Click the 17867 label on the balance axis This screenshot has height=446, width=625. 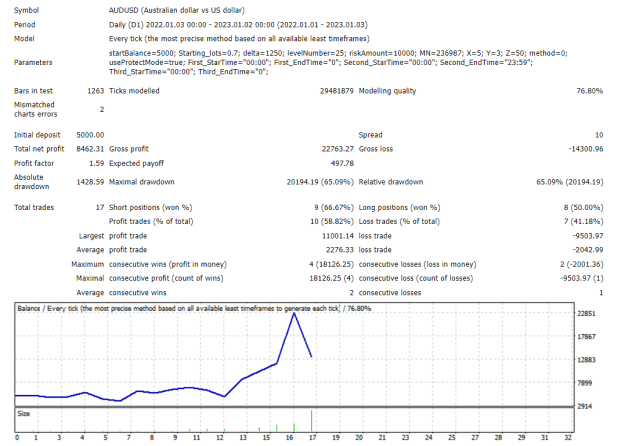(586, 337)
